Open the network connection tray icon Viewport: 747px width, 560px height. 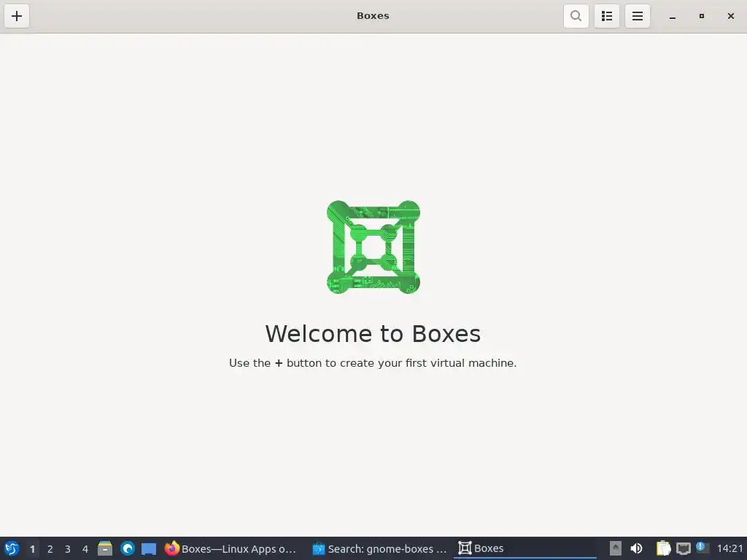pyautogui.click(x=683, y=548)
